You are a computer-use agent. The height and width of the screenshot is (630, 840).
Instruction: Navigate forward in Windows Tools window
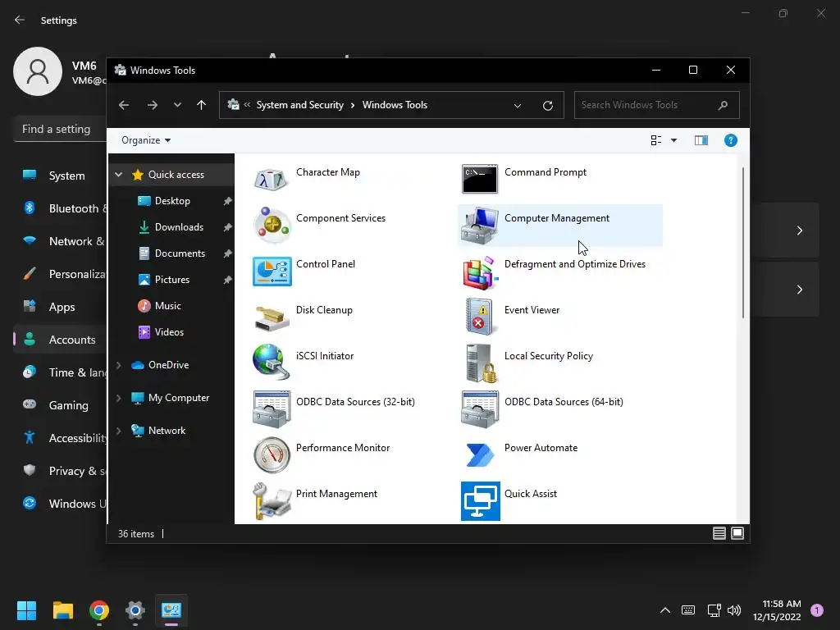(152, 105)
